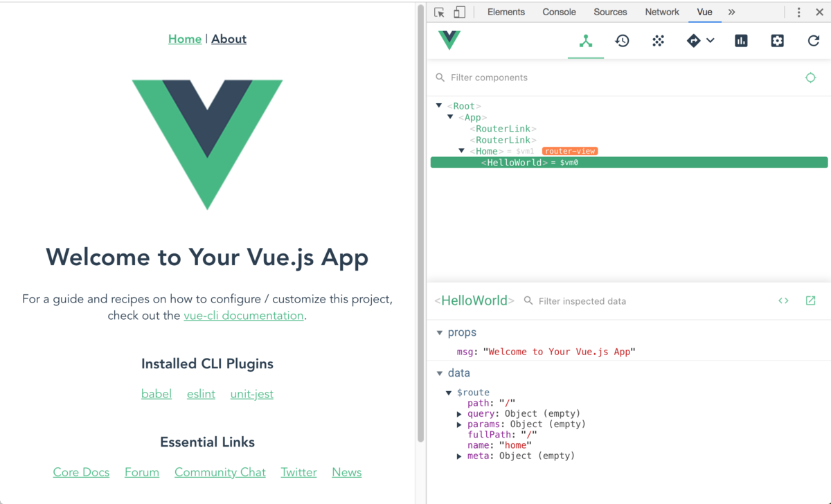Click the Vue devtools refresh icon

(x=814, y=41)
